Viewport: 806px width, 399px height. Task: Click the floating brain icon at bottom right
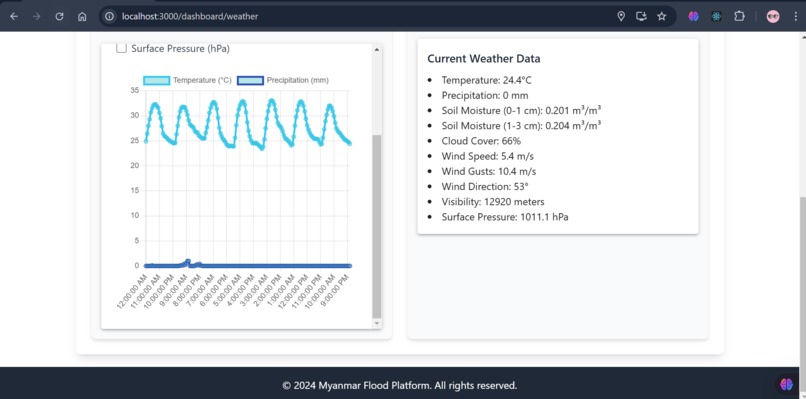click(x=786, y=384)
